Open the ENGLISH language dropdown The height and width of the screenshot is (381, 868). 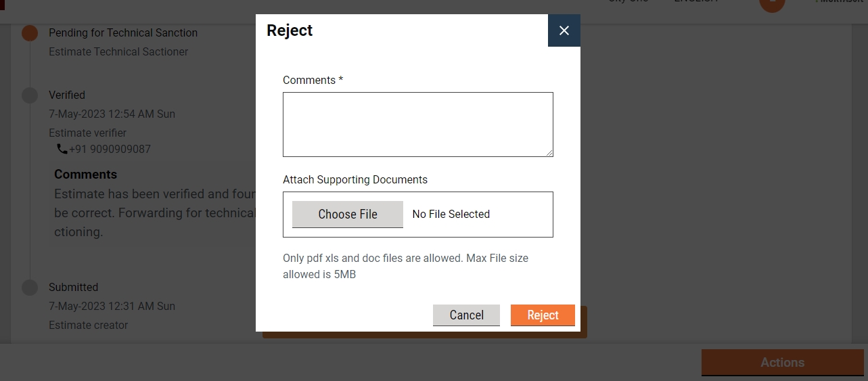click(695, 2)
